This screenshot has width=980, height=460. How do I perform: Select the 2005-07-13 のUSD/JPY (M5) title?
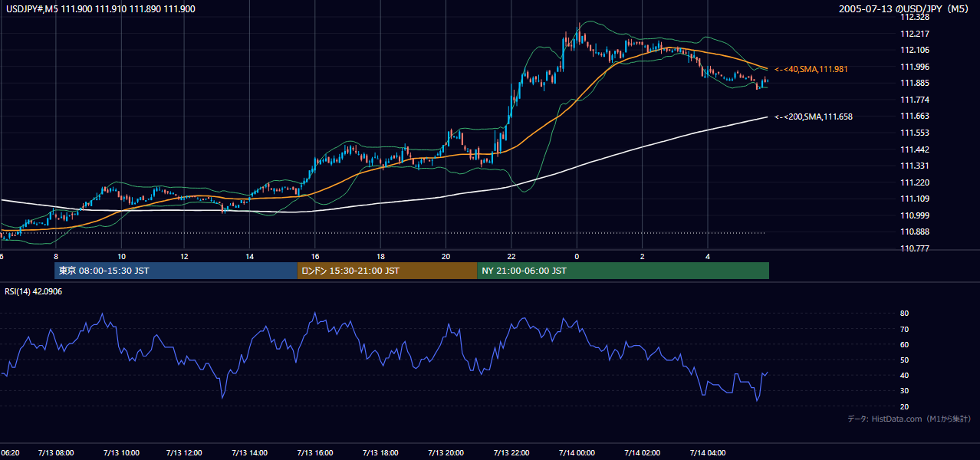[904, 9]
